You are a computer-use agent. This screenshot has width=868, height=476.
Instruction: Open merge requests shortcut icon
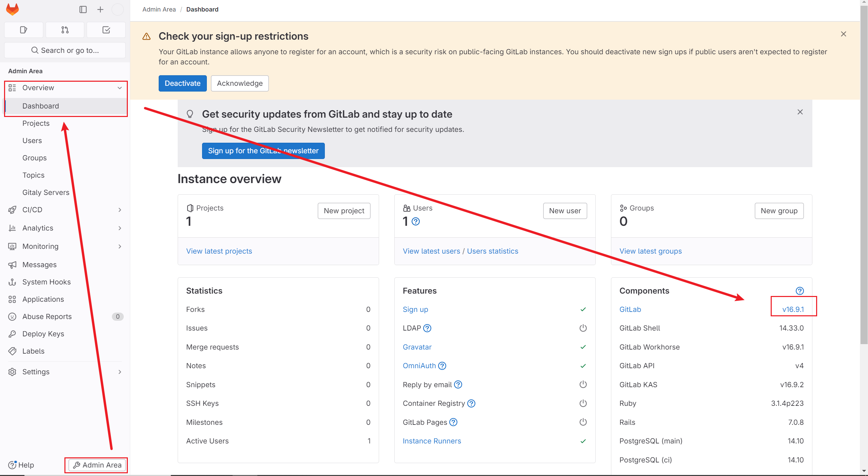pyautogui.click(x=65, y=30)
